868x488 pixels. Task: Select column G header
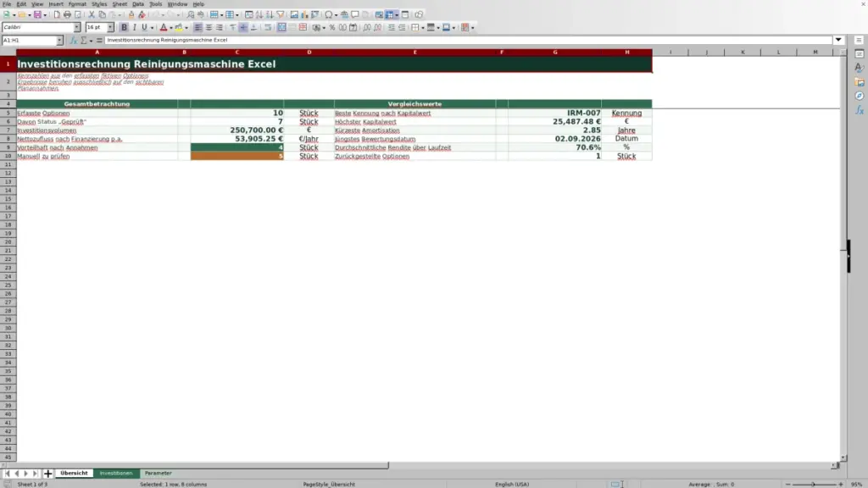point(554,52)
